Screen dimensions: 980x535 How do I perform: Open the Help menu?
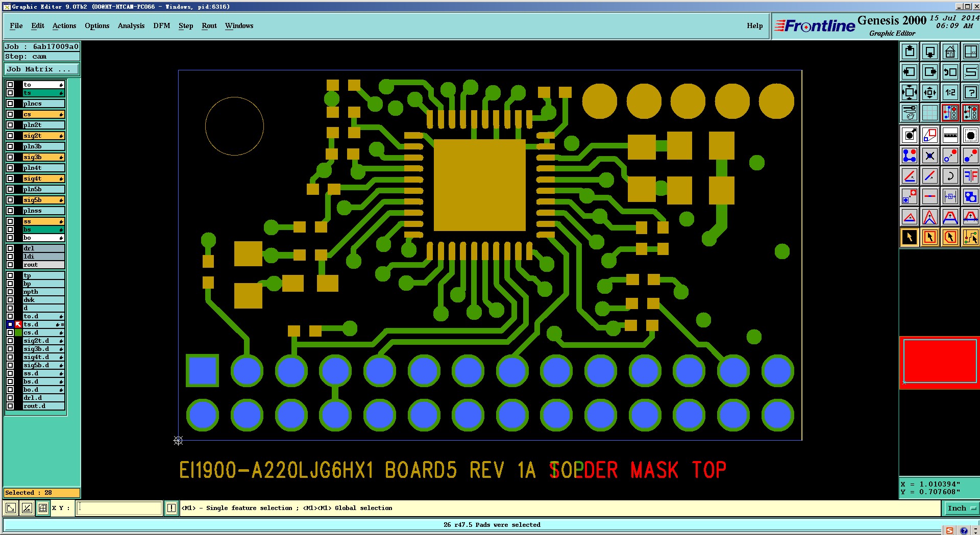pos(755,26)
